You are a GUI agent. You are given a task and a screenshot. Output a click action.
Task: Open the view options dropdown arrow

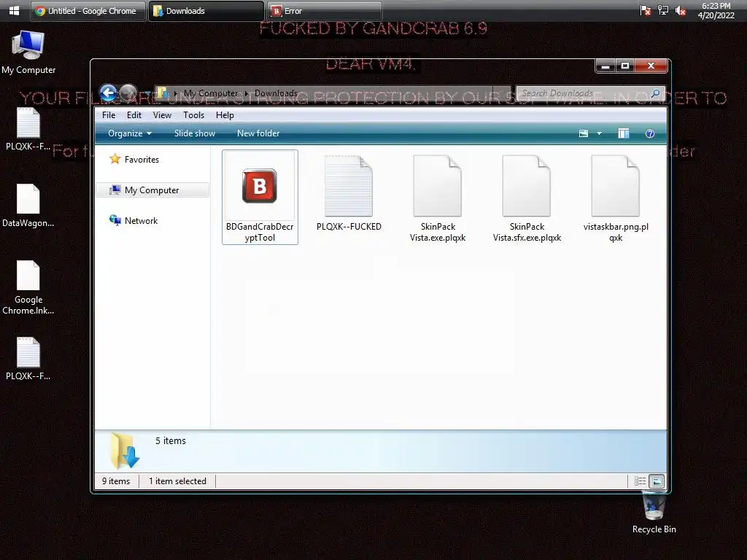point(600,133)
